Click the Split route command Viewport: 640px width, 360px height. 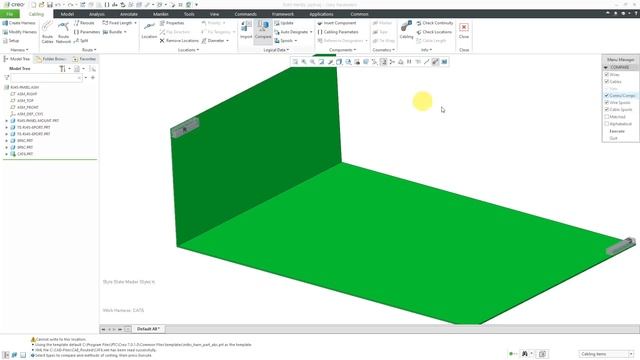pos(81,41)
